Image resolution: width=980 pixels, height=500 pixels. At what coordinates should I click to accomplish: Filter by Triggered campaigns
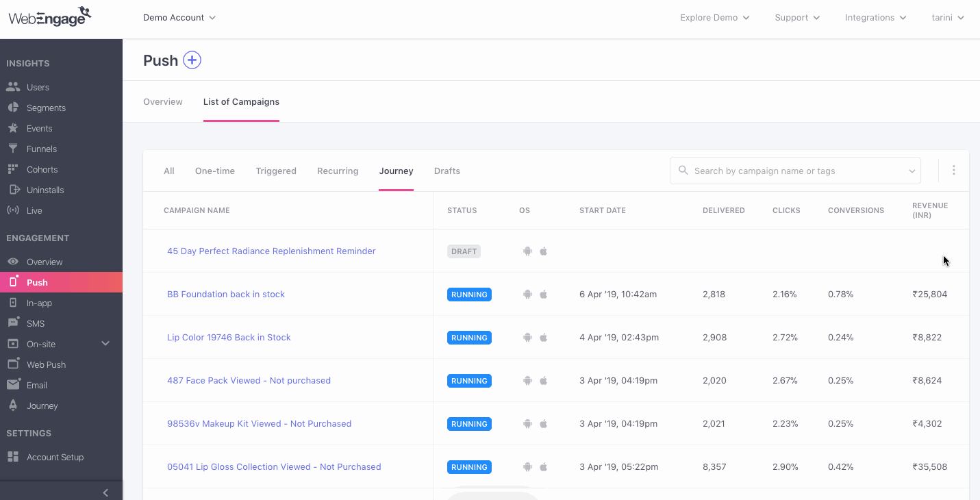[276, 171]
